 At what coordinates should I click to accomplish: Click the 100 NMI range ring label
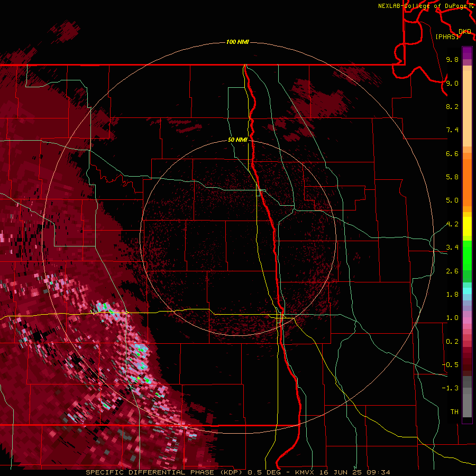coord(237,42)
